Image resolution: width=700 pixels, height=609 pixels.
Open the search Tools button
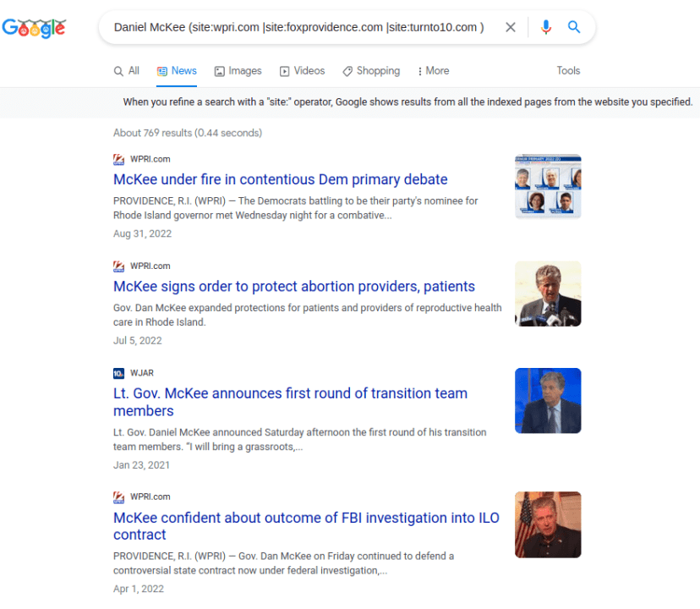pyautogui.click(x=568, y=70)
